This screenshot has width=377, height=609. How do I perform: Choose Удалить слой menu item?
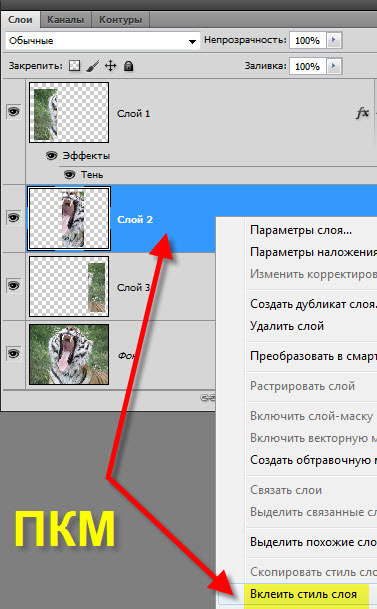click(287, 326)
